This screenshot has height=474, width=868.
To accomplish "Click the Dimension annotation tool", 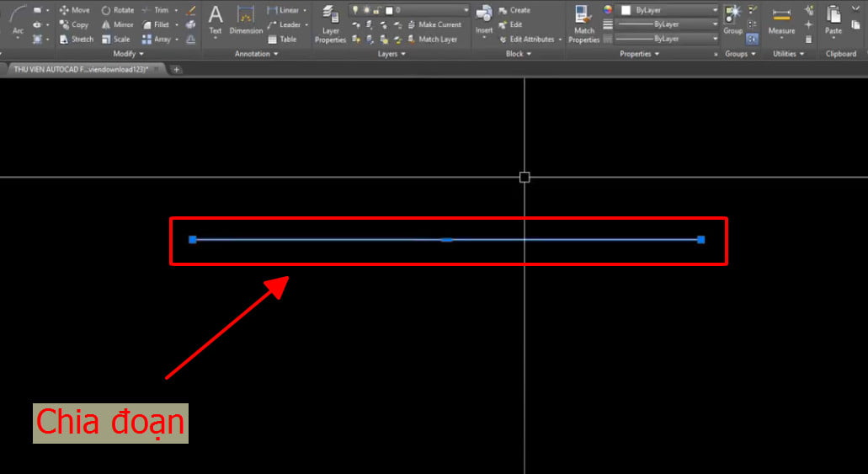I will 246,20.
